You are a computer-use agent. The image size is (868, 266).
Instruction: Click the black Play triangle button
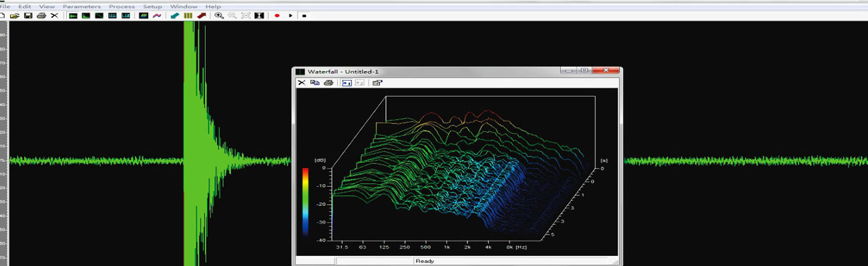(290, 15)
